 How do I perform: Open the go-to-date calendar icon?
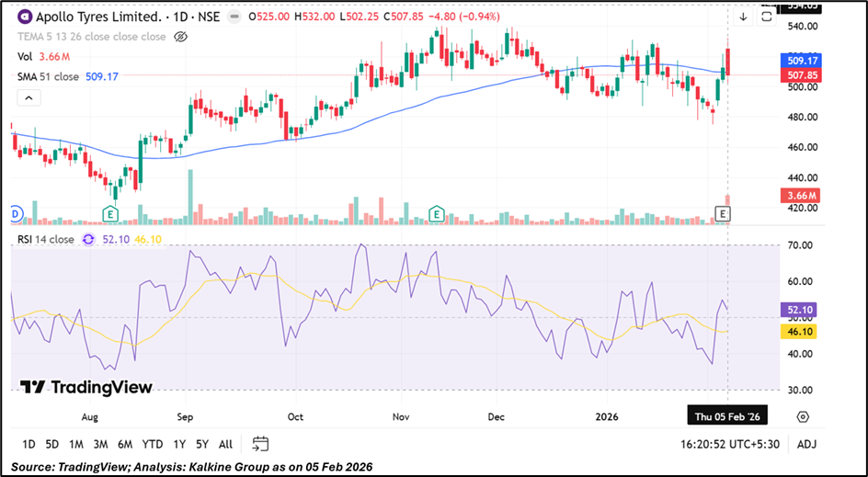(260, 444)
